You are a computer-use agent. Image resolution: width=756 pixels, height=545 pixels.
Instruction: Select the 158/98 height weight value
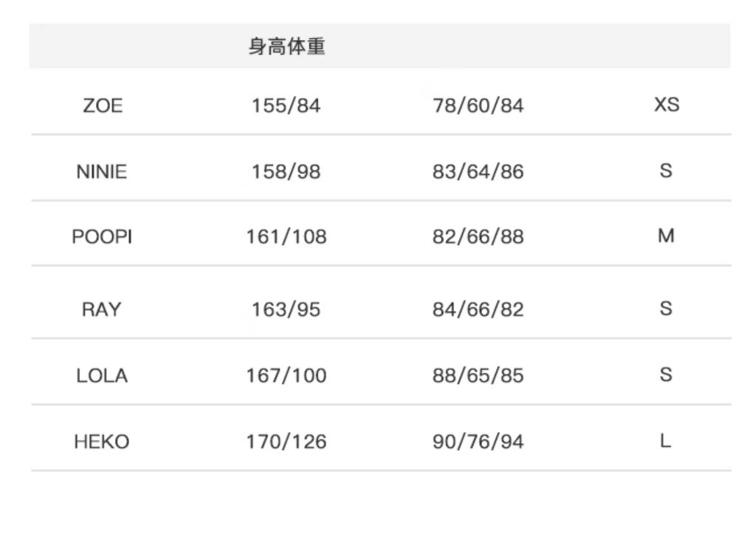point(286,172)
